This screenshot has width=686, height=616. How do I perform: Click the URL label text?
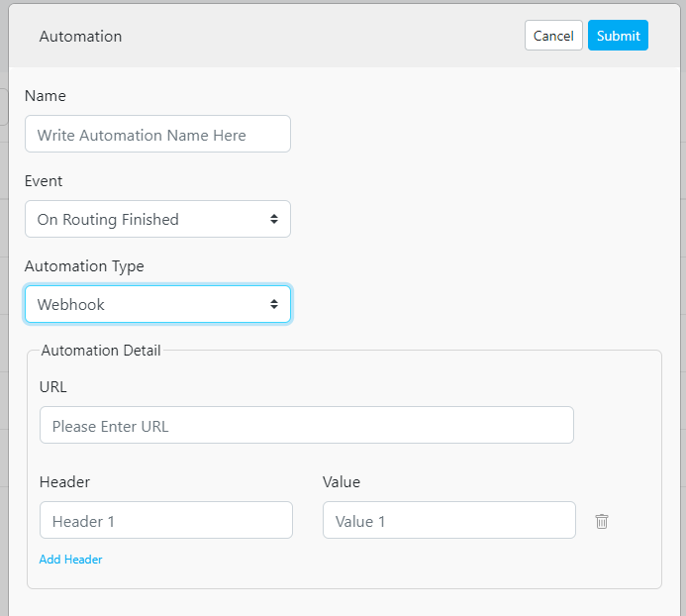[x=53, y=387]
